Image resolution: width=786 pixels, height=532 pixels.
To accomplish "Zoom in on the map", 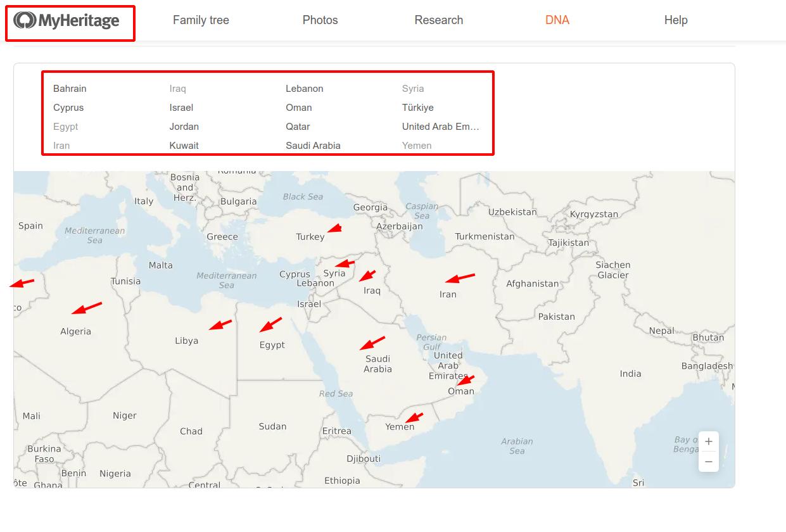I will tap(708, 441).
